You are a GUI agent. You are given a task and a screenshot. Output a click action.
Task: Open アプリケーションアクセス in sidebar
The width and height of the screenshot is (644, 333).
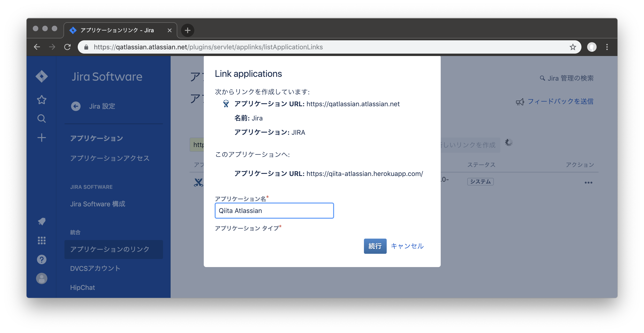[110, 158]
